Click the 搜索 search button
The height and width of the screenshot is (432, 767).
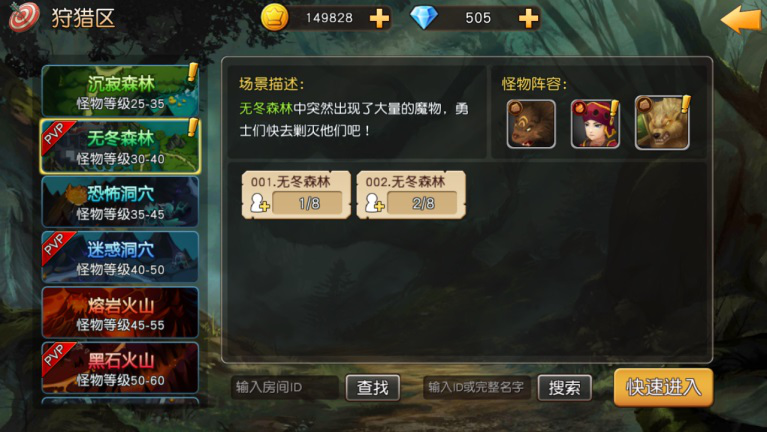pyautogui.click(x=564, y=388)
